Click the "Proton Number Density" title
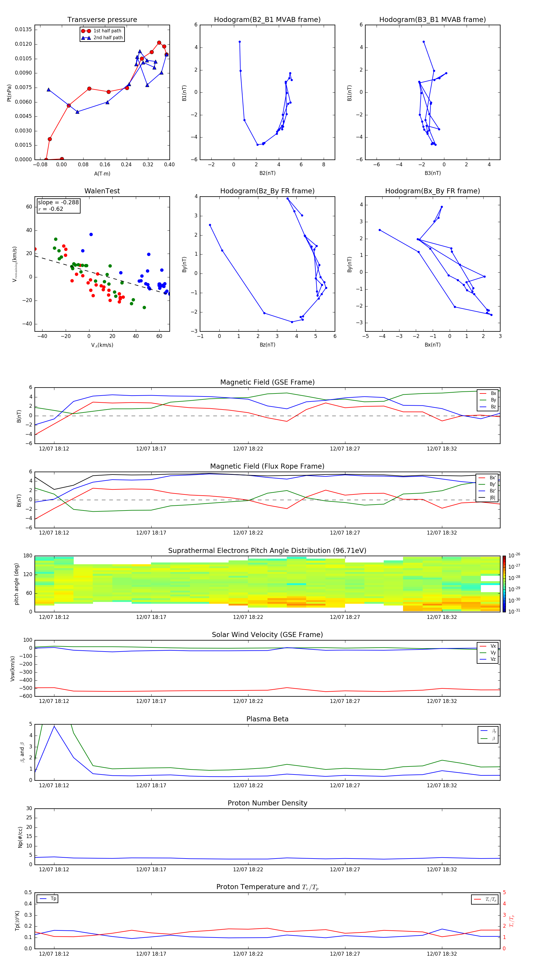Image resolution: width=535 pixels, height=980 pixels. (267, 804)
